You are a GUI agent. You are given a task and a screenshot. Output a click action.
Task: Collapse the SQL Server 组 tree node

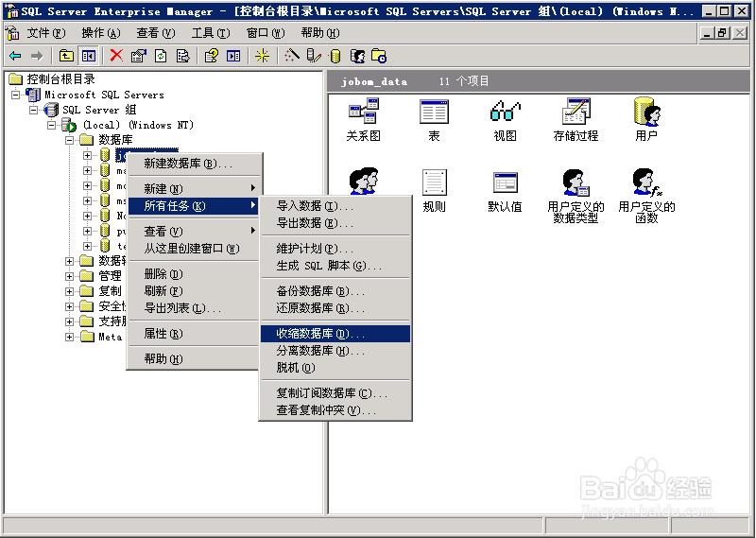coord(34,110)
